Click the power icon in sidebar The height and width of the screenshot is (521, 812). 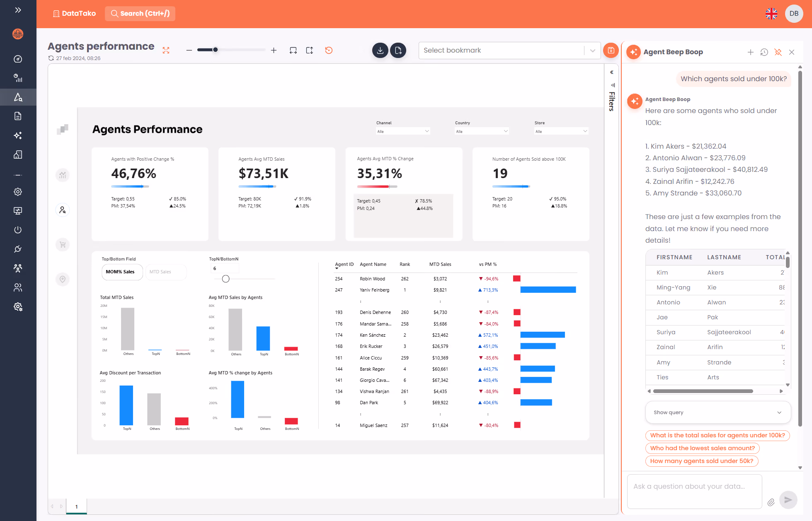[18, 230]
